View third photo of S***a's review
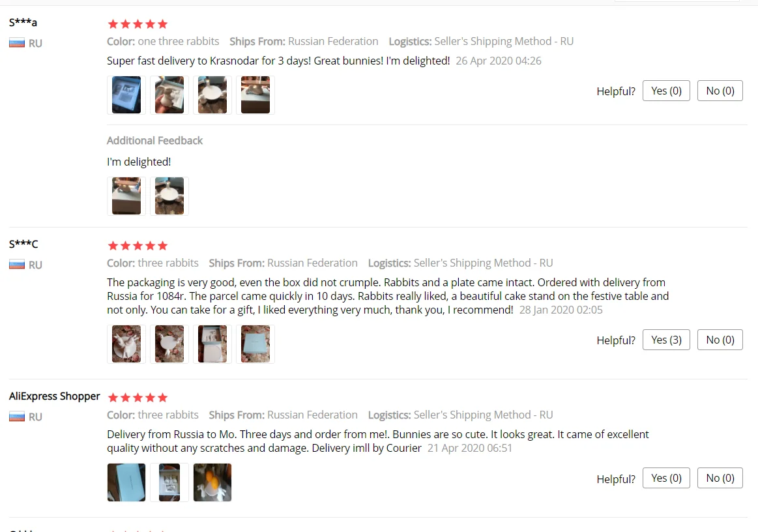This screenshot has width=758, height=532. (212, 95)
